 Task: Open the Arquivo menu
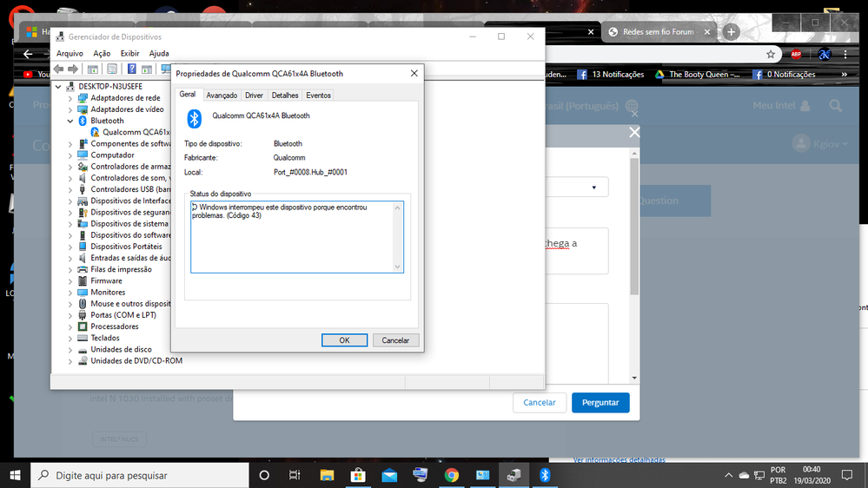(x=70, y=54)
